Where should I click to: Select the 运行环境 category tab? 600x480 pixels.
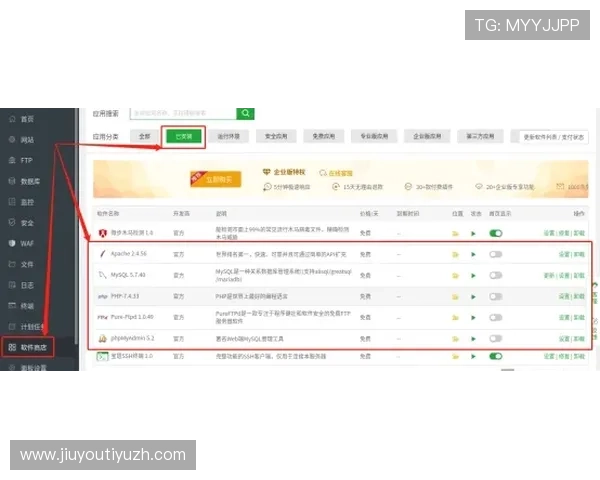[x=228, y=136]
